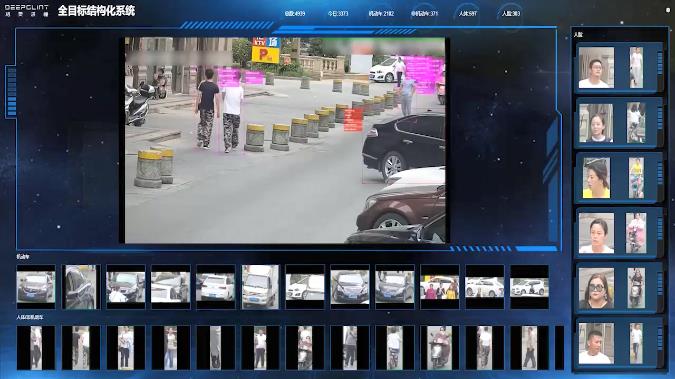This screenshot has height=379, width=675.
Task: Open body thumbnail of pink-clad scooter rider
Action: coord(636,233)
